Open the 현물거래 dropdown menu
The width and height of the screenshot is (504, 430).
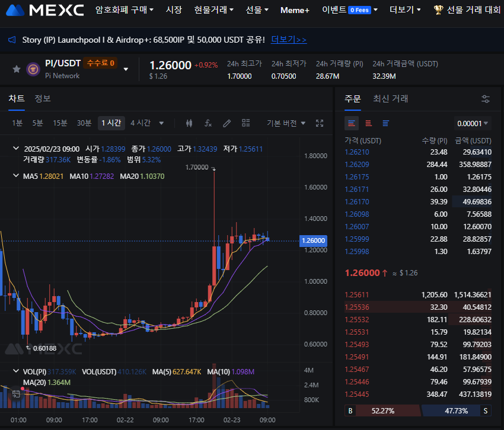pos(213,10)
